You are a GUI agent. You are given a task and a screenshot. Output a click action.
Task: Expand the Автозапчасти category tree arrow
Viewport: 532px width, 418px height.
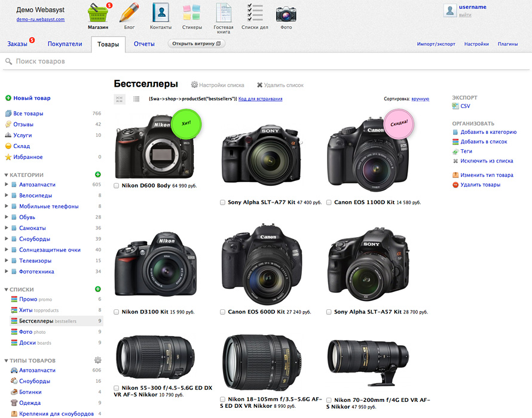7,185
